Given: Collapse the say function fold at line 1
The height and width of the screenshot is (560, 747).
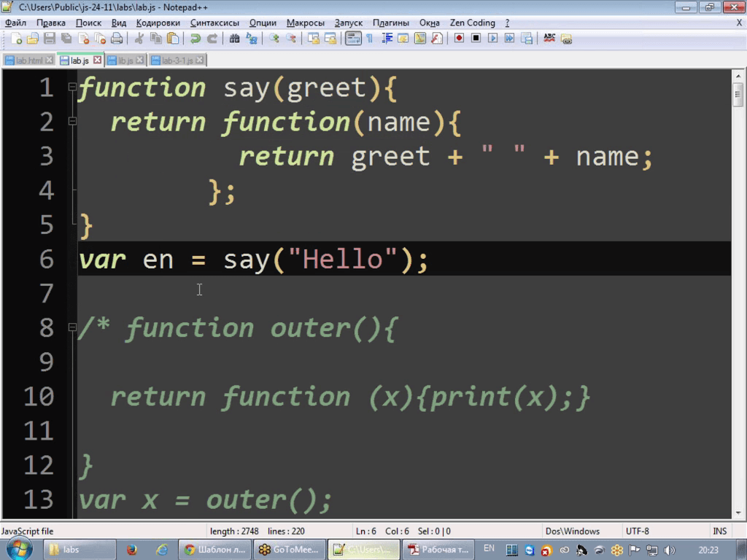Looking at the screenshot, I should (x=72, y=87).
